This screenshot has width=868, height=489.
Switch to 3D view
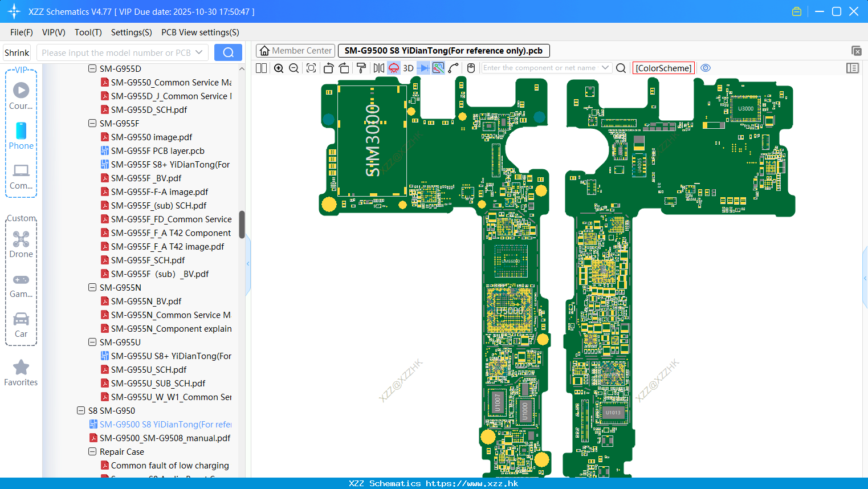coord(408,68)
